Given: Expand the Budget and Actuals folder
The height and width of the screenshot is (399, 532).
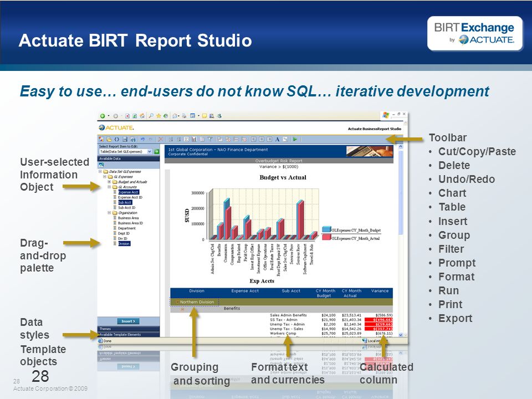Looking at the screenshot, I should (109, 182).
